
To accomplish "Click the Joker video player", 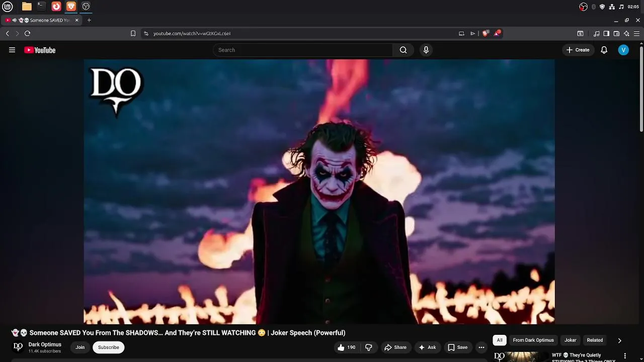I will 319,192.
